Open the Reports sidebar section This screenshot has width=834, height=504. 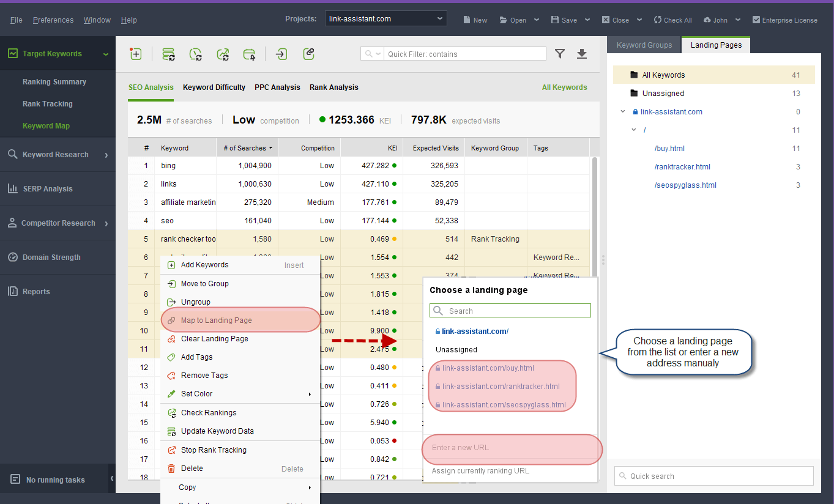[58, 292]
